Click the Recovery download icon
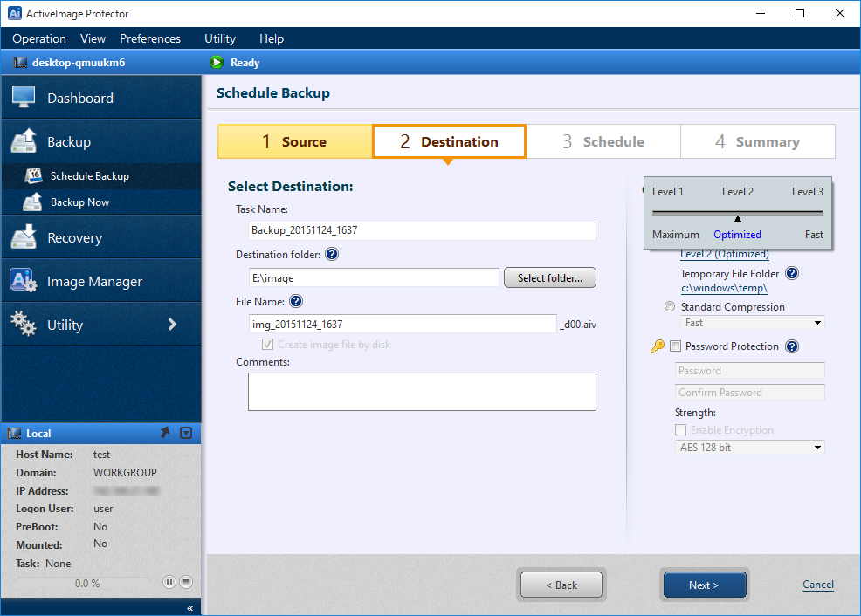 pos(23,237)
